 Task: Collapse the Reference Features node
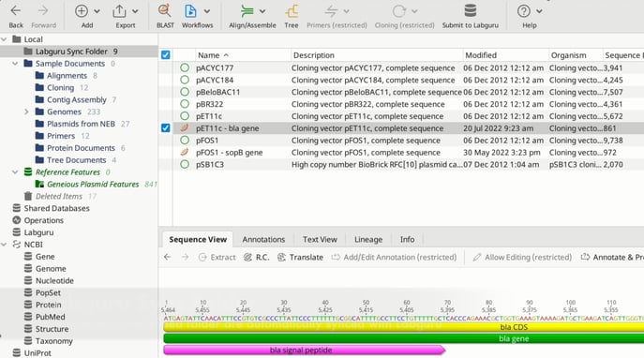pos(15,172)
